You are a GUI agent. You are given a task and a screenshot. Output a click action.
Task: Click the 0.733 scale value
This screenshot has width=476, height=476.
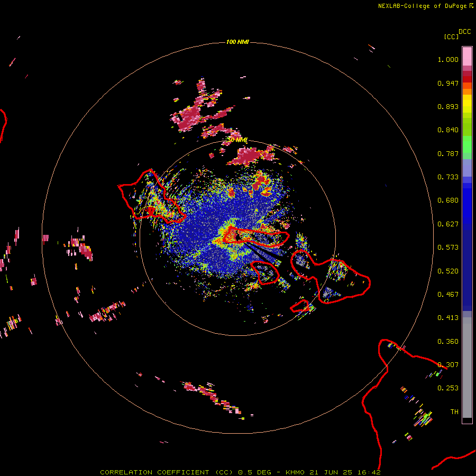pyautogui.click(x=448, y=177)
